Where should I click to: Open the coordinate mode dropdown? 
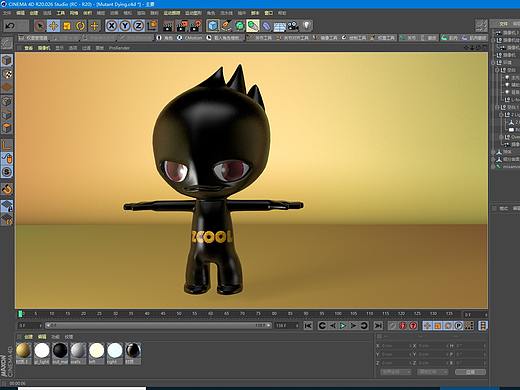point(395,372)
